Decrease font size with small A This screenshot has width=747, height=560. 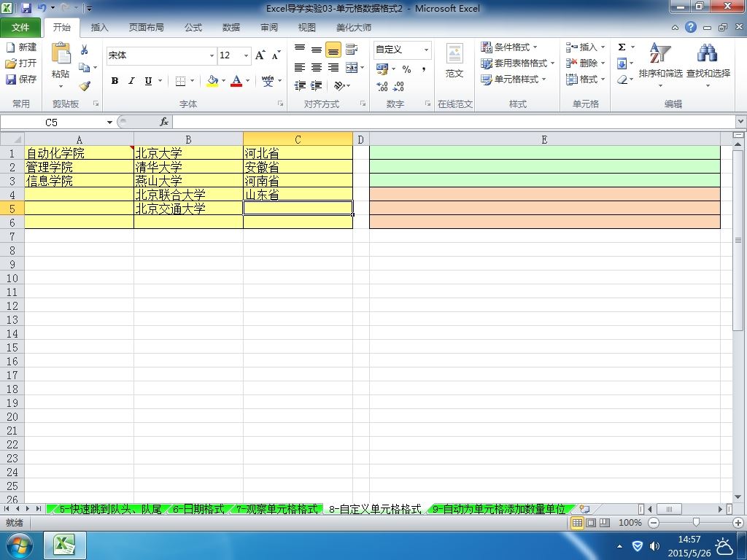click(x=276, y=55)
